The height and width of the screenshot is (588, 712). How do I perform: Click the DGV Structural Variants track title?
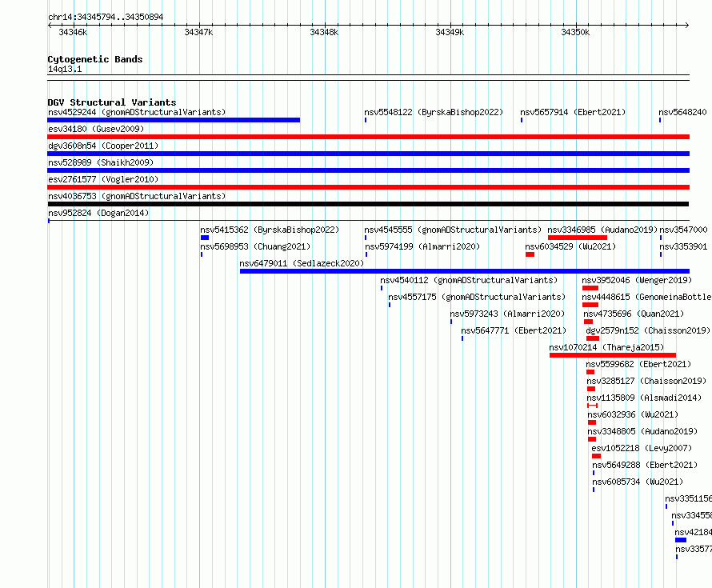click(x=112, y=102)
